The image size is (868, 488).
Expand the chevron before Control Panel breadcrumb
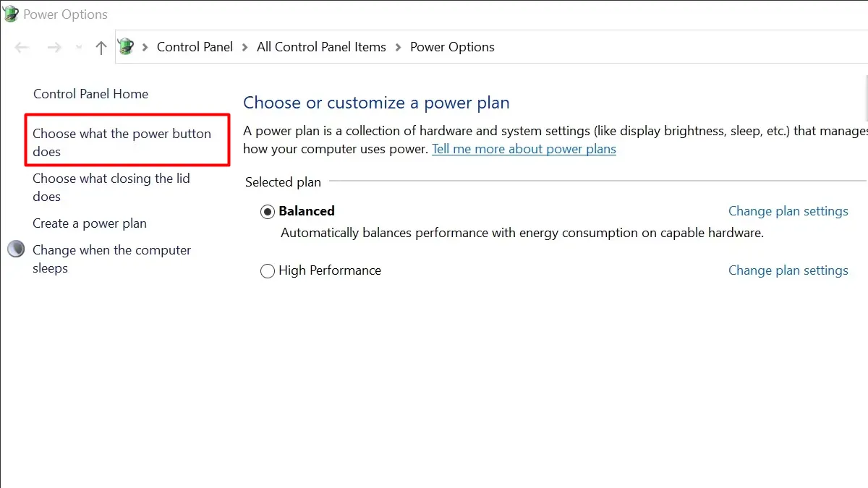click(145, 47)
